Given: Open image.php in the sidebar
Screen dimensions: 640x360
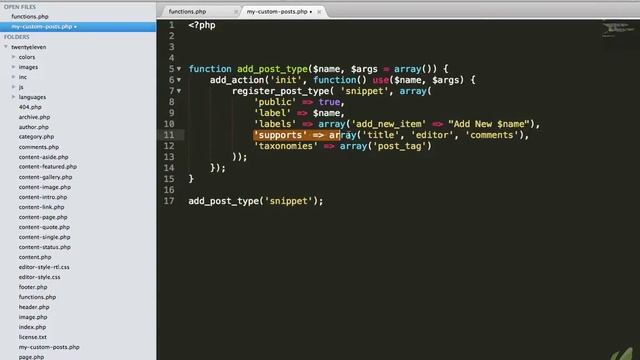Looking at the screenshot, I should coord(33,317).
